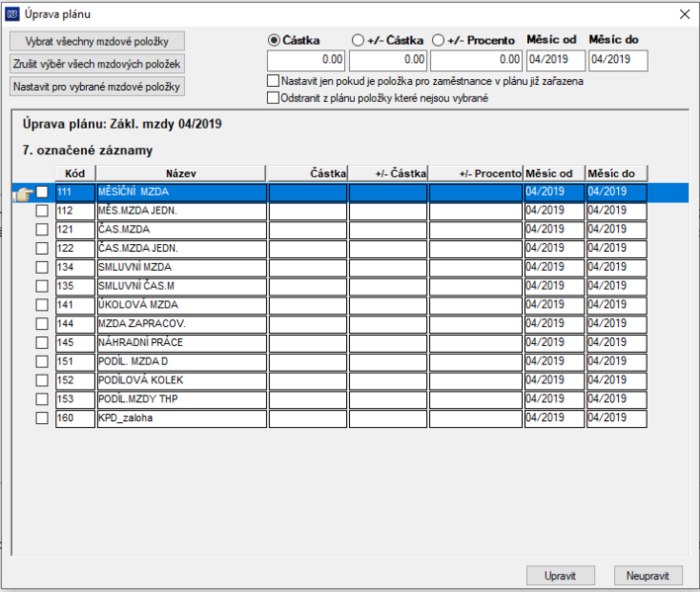Confirm changes with the Upravit button

click(x=561, y=575)
